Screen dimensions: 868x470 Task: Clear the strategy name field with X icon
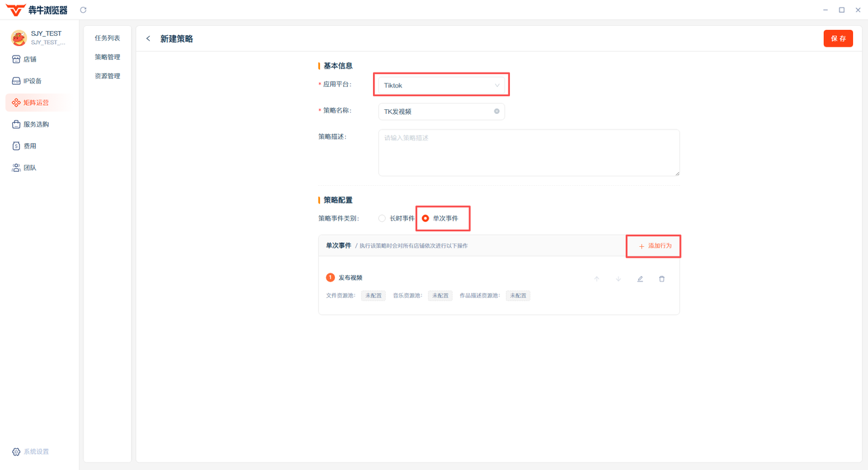coord(496,111)
